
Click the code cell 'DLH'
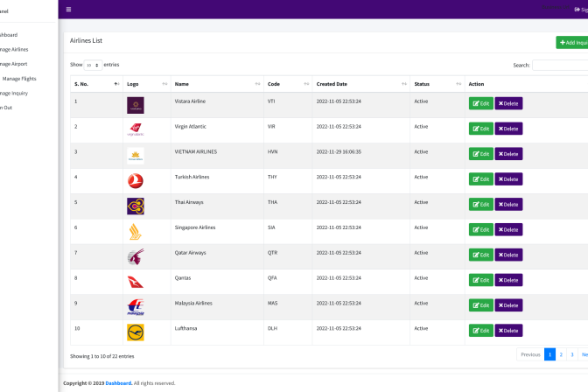tap(273, 329)
